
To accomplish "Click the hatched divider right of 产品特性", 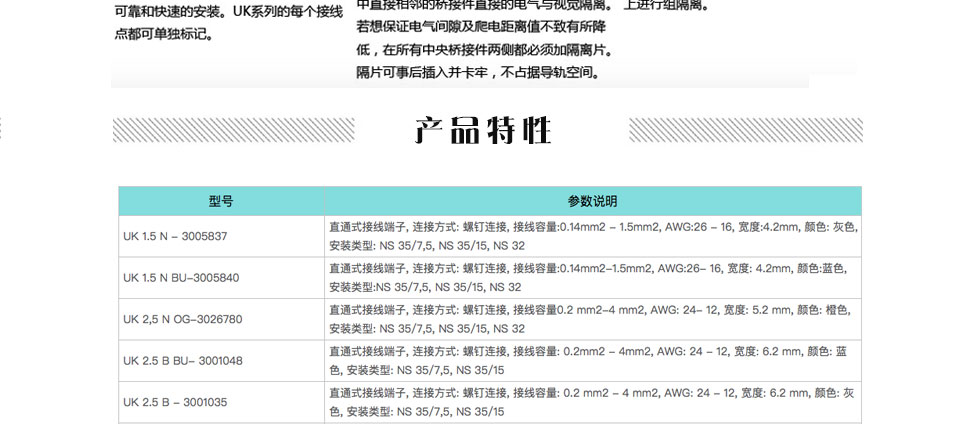I will pos(745,130).
